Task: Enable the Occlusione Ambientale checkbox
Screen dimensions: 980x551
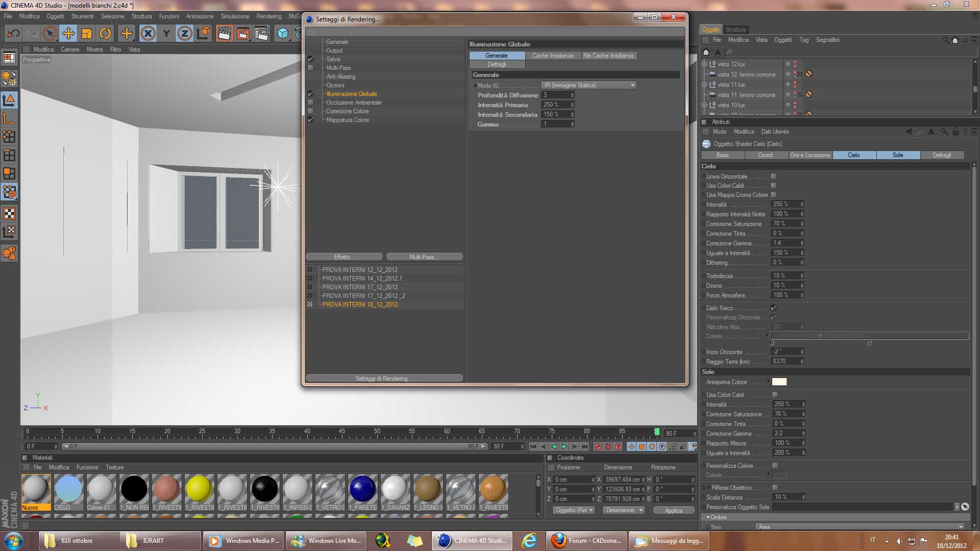Action: pyautogui.click(x=310, y=103)
